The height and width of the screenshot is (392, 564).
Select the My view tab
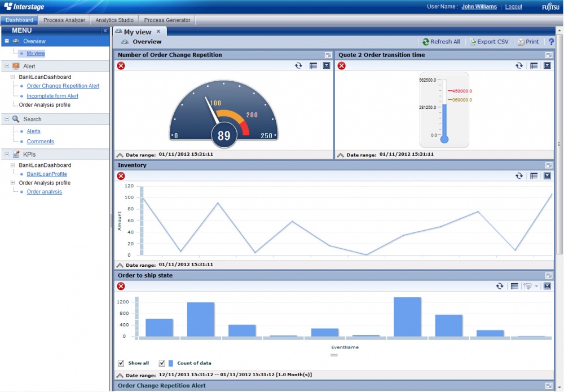[138, 32]
